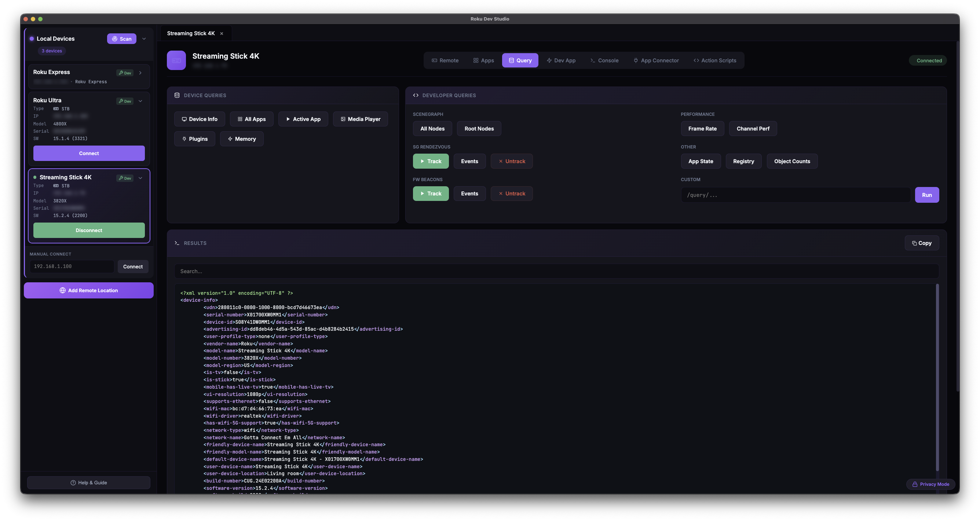Query Root Nodes in SceneGraph
The image size is (980, 521).
coord(479,129)
